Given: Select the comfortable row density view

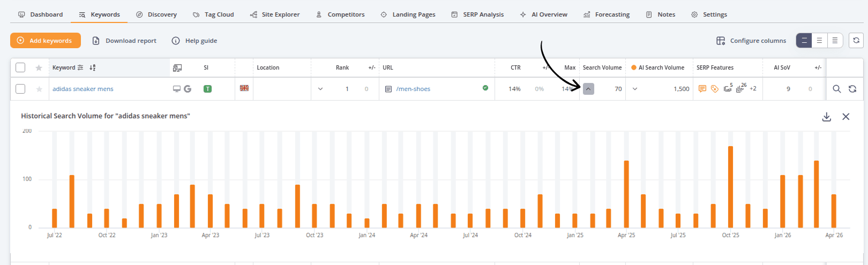Looking at the screenshot, I should point(804,40).
